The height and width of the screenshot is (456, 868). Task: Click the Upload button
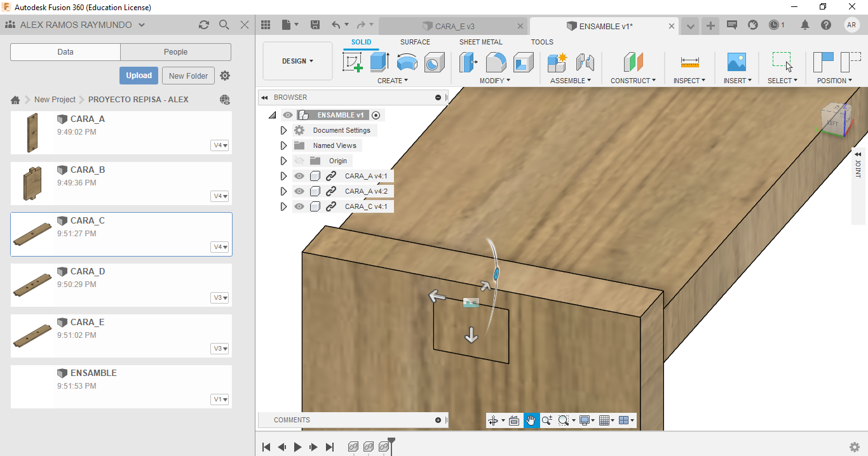click(139, 76)
